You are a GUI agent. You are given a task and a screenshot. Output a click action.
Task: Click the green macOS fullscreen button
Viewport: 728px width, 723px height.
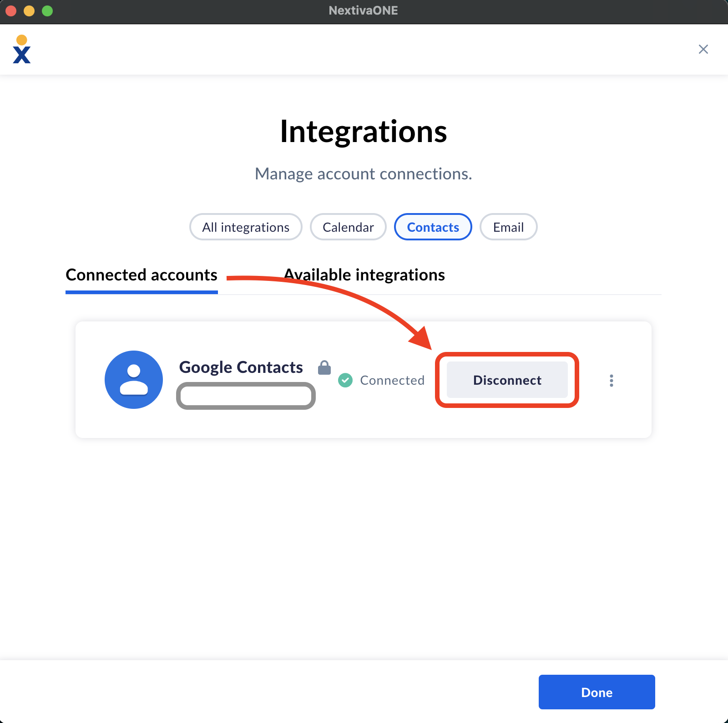click(x=47, y=10)
